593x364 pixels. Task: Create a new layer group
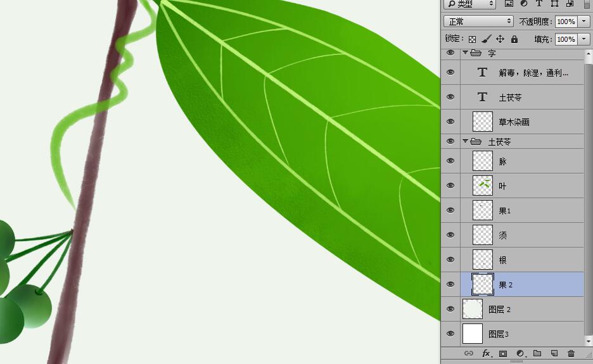tap(537, 353)
